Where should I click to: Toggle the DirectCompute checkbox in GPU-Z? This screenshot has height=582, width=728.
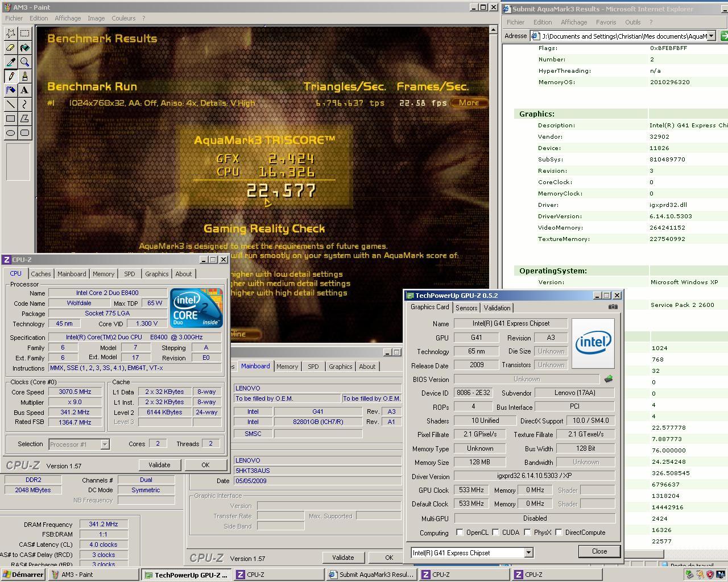coord(559,533)
